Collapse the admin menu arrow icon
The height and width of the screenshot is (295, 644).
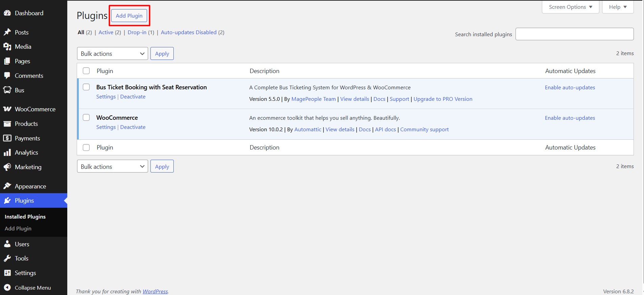[7, 288]
